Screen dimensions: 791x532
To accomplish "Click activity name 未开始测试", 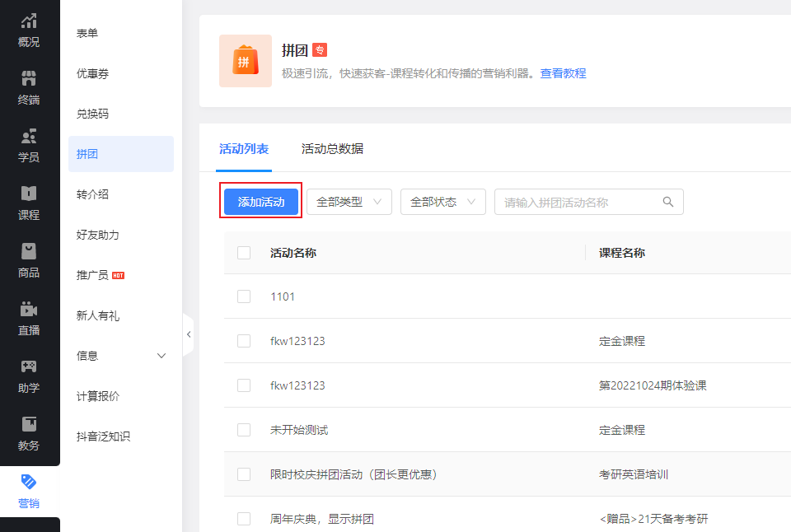I will point(299,430).
